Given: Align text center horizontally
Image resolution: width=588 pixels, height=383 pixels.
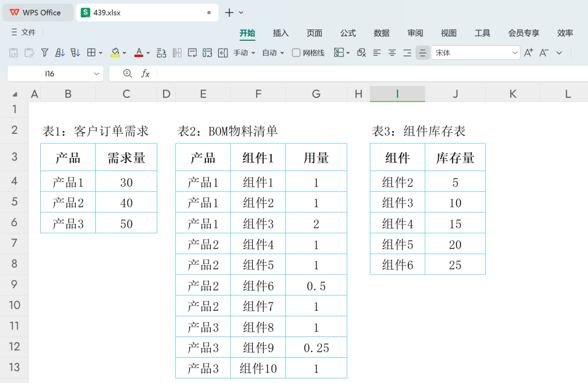Looking at the screenshot, I should point(392,53).
